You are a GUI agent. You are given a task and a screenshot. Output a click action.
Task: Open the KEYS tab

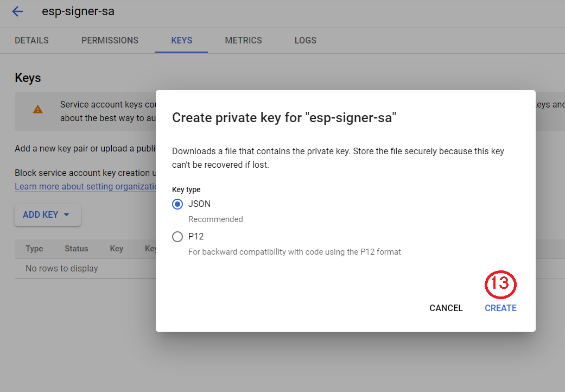182,40
